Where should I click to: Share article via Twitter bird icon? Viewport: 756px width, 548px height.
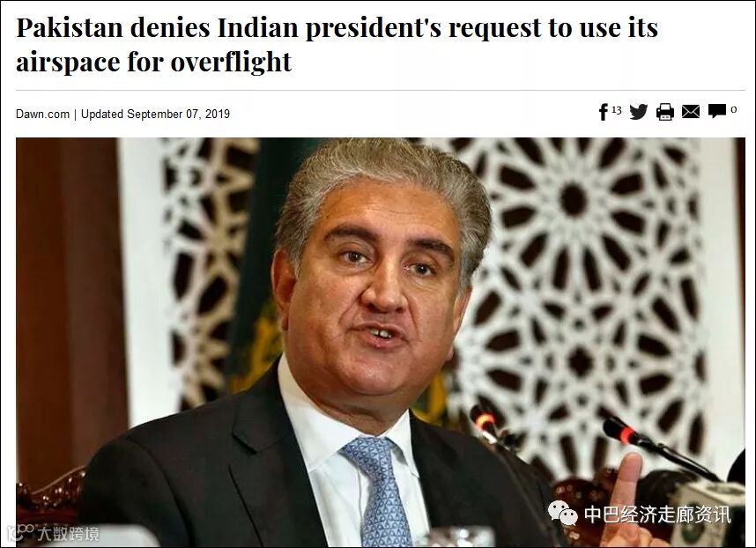click(638, 112)
